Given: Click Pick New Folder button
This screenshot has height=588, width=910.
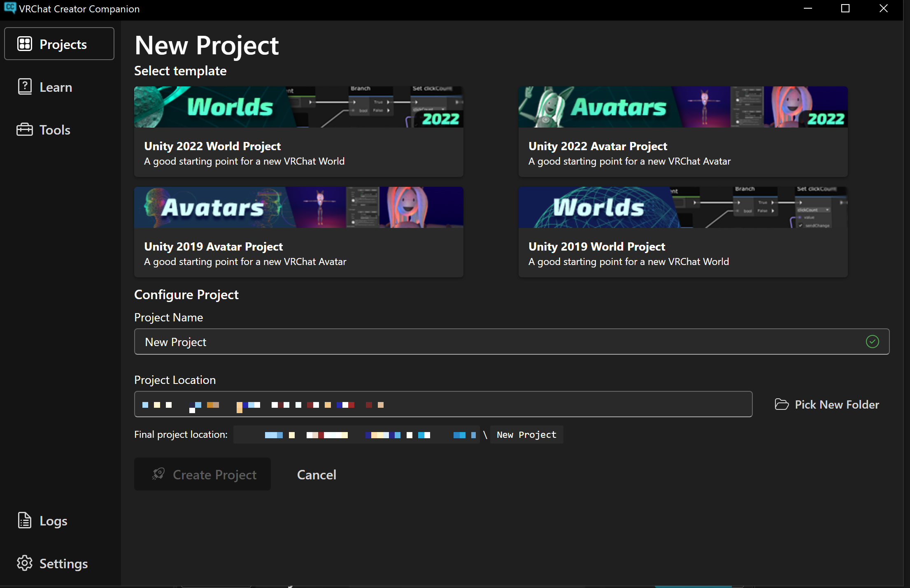Looking at the screenshot, I should (x=827, y=404).
